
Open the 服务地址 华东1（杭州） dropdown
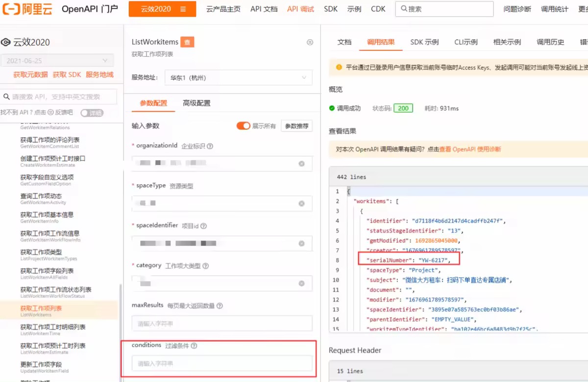pyautogui.click(x=239, y=77)
